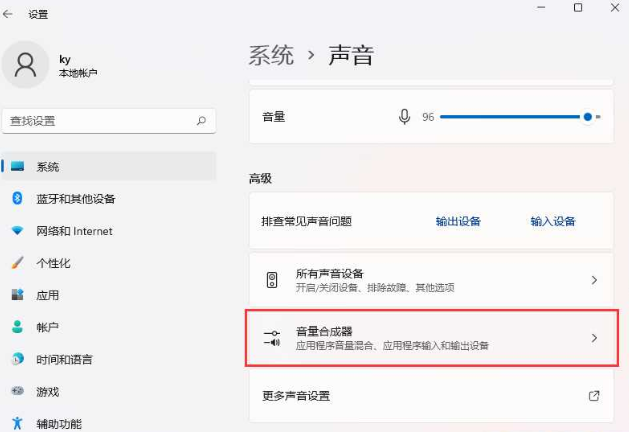Click the search magnifier icon
The image size is (629, 432).
point(201,120)
